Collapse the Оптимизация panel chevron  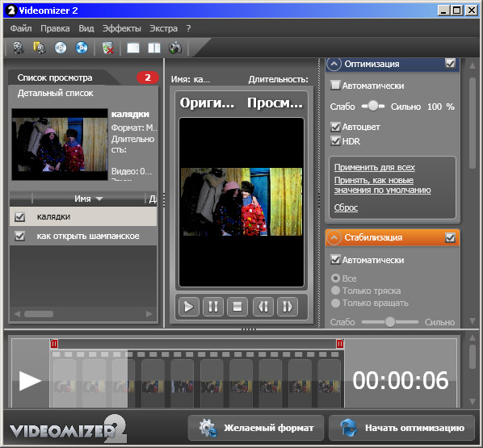(334, 64)
